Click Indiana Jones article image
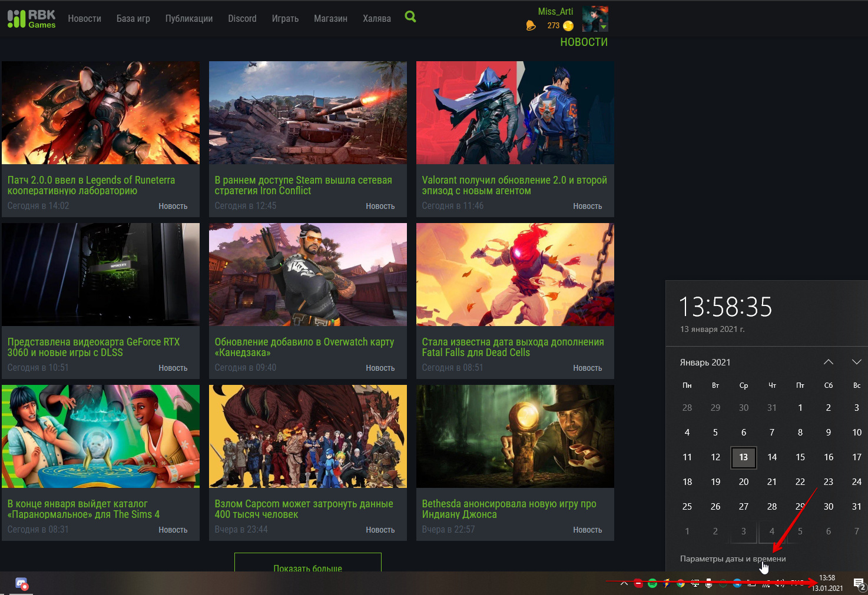This screenshot has width=868, height=595. coord(515,436)
